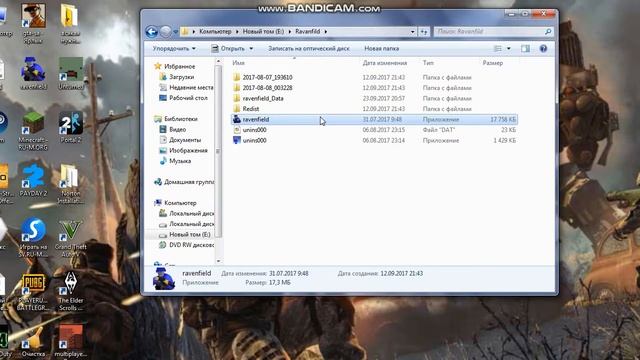
Task: Click the magnifier icon in search box
Action: [x=548, y=31]
